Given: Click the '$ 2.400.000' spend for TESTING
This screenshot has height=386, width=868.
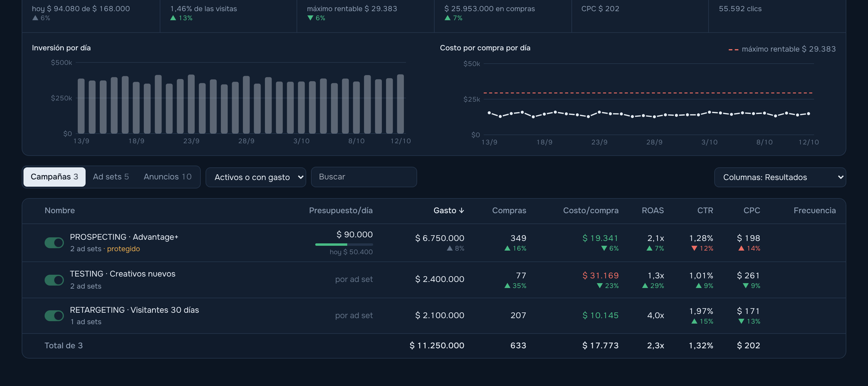Looking at the screenshot, I should (x=440, y=280).
